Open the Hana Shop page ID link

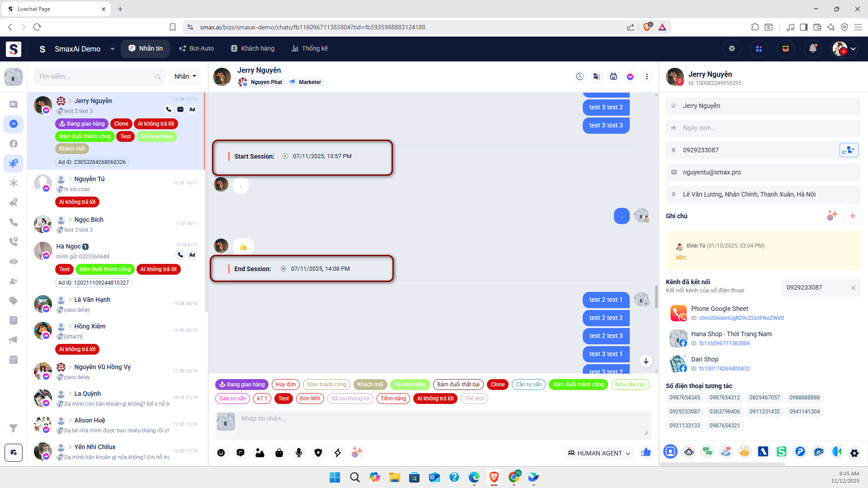click(x=724, y=343)
